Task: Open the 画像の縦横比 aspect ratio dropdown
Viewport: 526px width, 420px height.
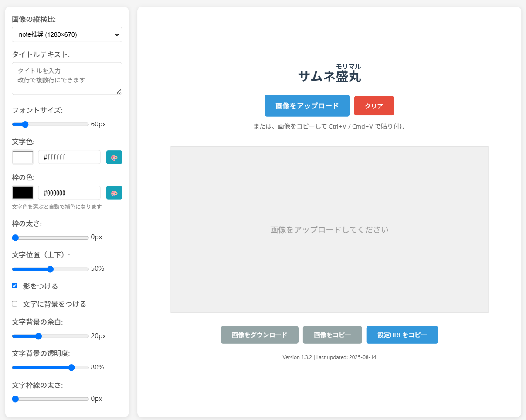Action: (67, 34)
